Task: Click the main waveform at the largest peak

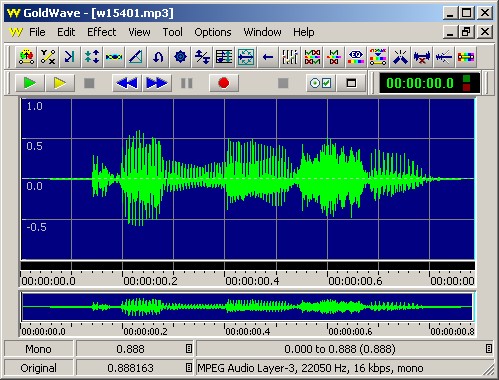Action: 139,178
